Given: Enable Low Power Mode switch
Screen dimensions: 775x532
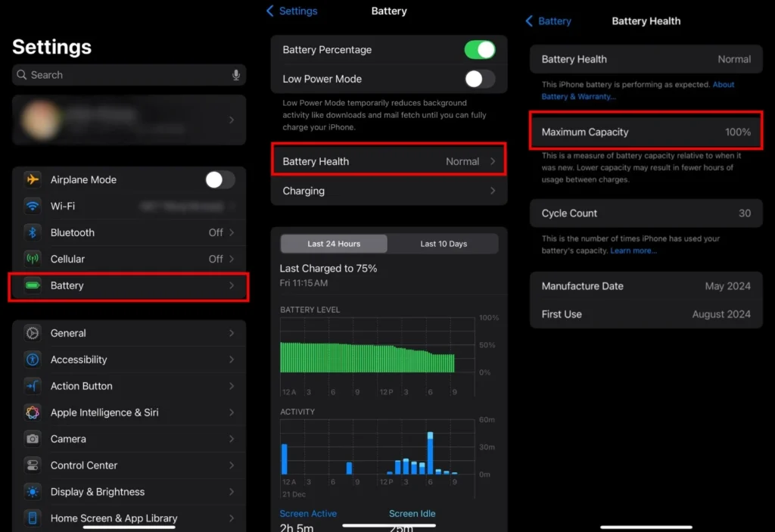Looking at the screenshot, I should pyautogui.click(x=479, y=79).
